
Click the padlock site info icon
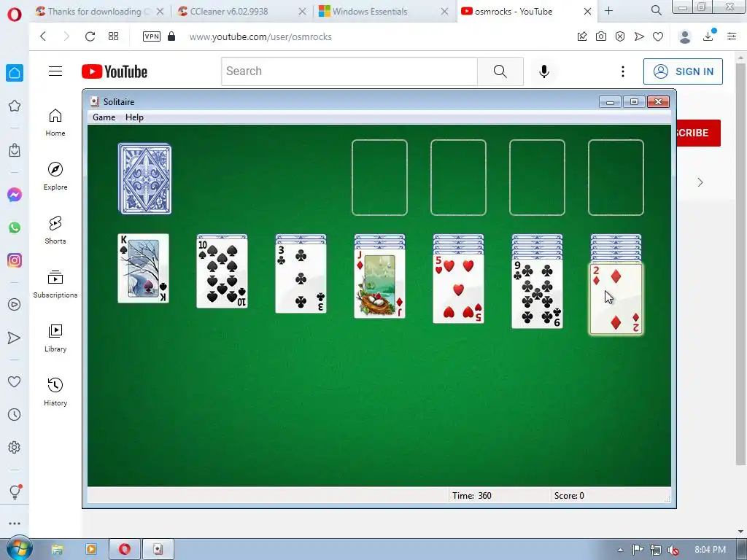coord(171,36)
